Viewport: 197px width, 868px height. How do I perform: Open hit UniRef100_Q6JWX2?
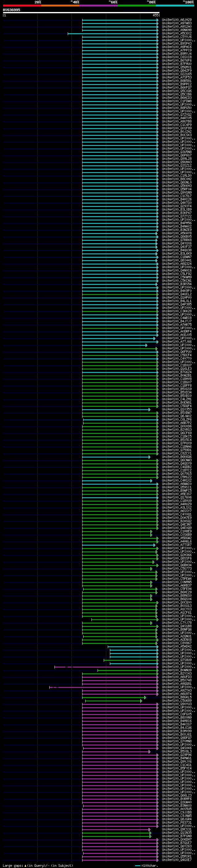tap(176, 416)
